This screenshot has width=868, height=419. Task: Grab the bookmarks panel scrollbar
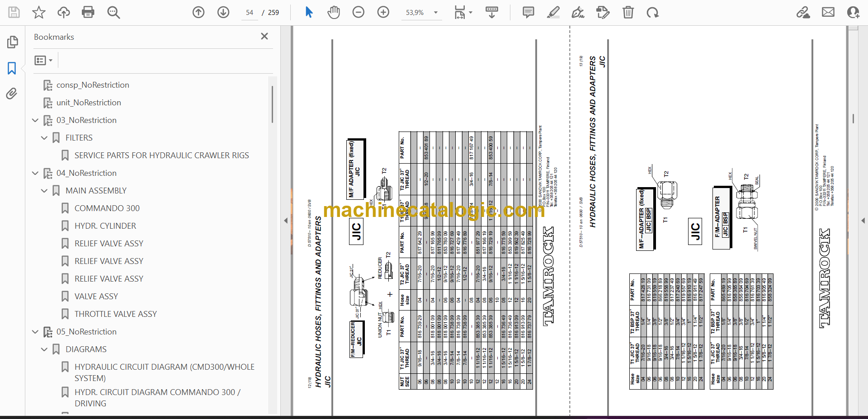(x=272, y=104)
